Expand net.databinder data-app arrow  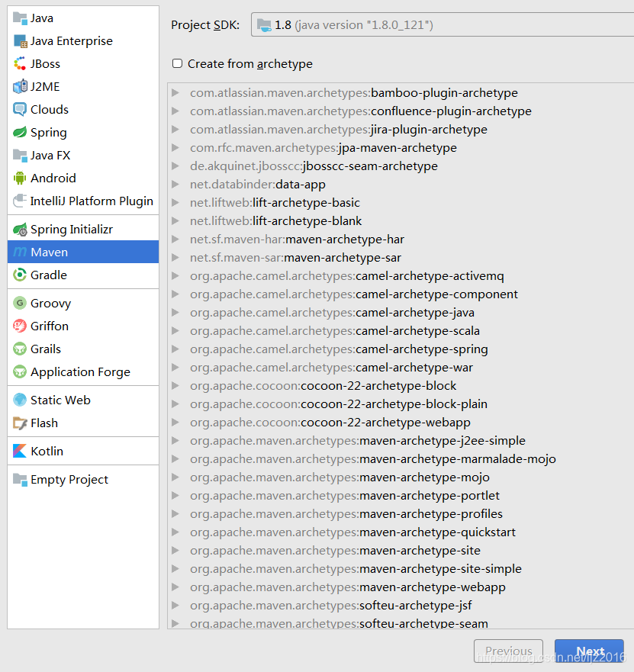pos(175,185)
